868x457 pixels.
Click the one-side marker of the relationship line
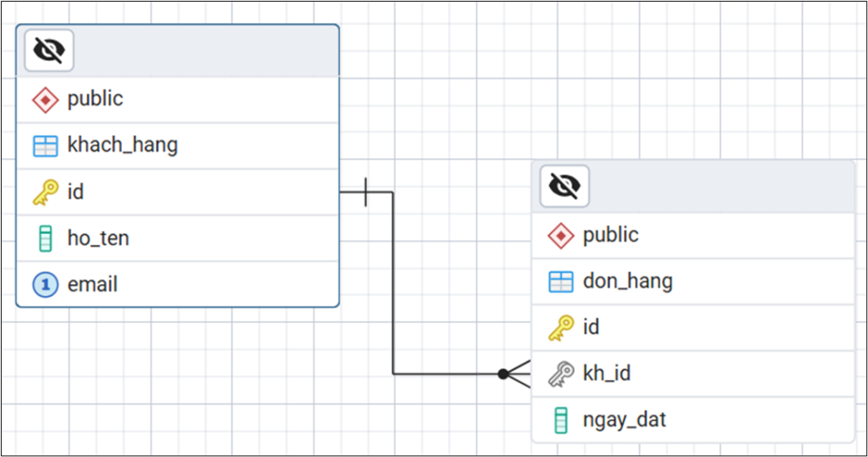pyautogui.click(x=364, y=192)
